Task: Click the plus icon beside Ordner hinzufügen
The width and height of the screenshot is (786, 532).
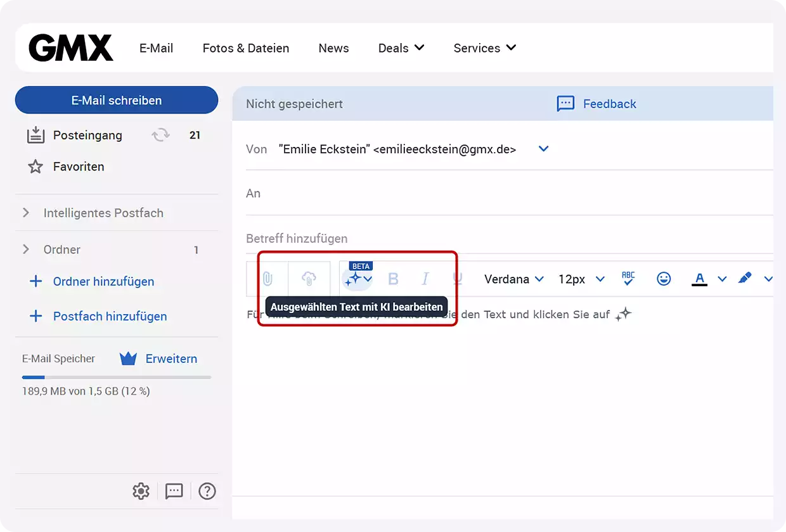Action: tap(36, 281)
